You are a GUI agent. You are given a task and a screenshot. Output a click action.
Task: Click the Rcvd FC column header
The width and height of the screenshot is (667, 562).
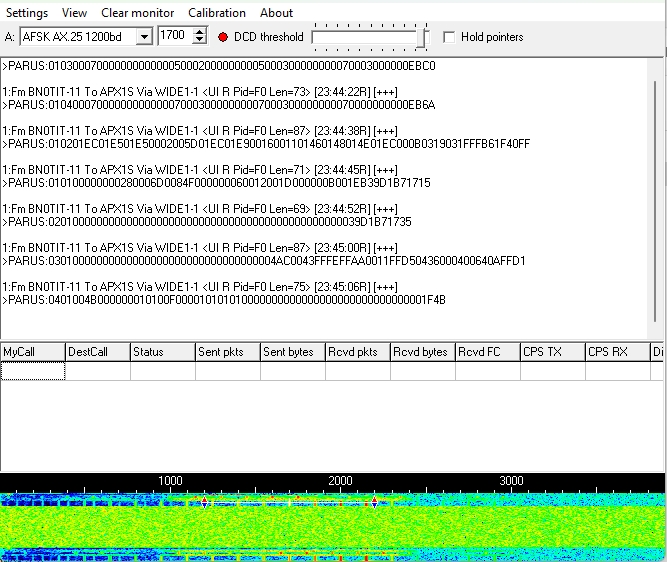click(x=487, y=352)
